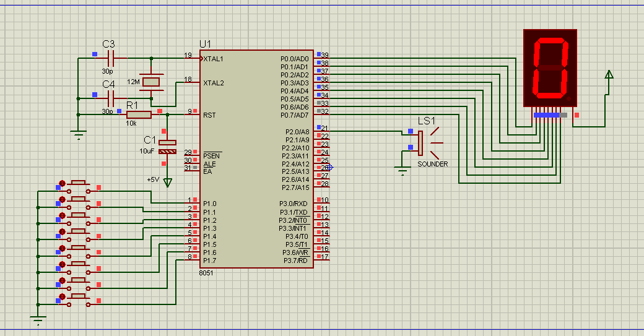Screen dimensions: 644x336
Task: Select the +5V power terminal arrow
Action: coord(168,182)
